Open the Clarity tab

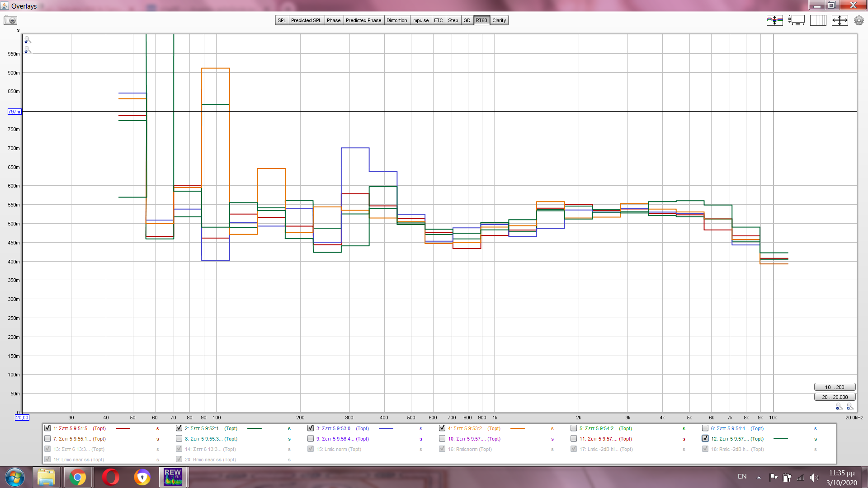(x=499, y=20)
